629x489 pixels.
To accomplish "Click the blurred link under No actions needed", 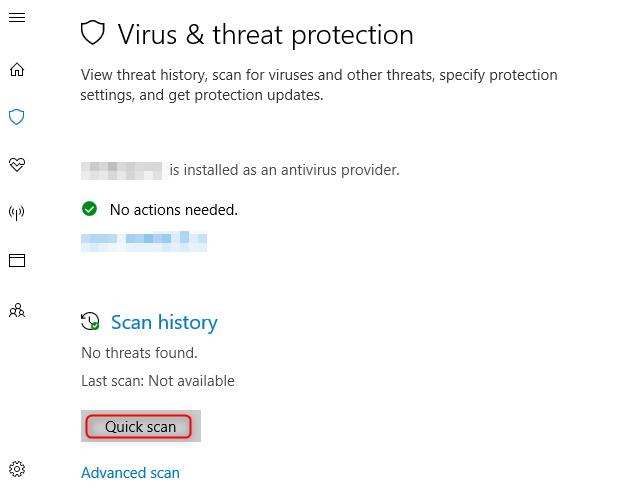I will click(143, 240).
